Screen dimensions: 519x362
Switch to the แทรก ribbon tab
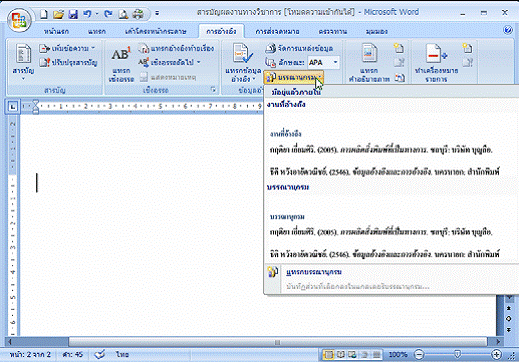coord(97,32)
